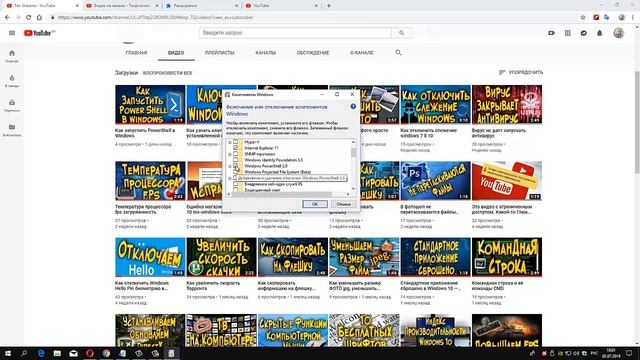640x360 pixels.
Task: Open Home in the left sidebar
Action: pos(12,56)
